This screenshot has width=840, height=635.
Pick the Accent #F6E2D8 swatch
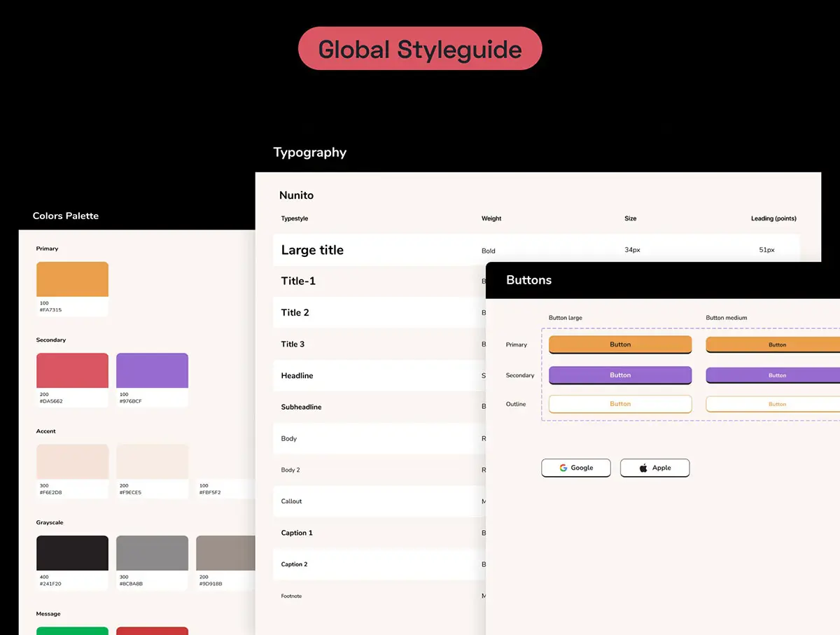pyautogui.click(x=72, y=462)
